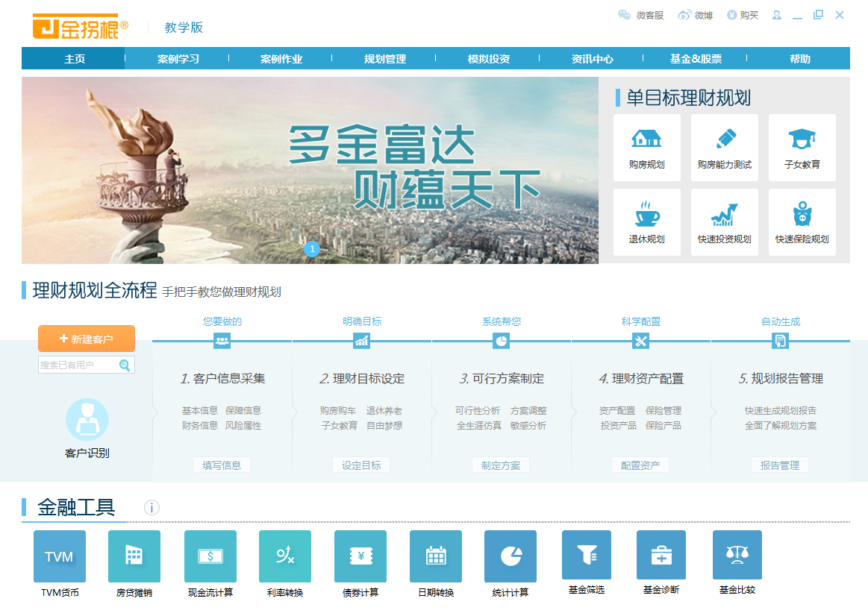
Task: Click the 1. 客户信息采集 heading
Action: coord(222,378)
